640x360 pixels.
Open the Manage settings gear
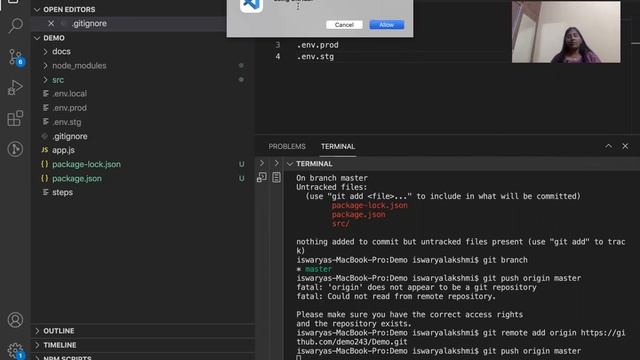[x=15, y=350]
